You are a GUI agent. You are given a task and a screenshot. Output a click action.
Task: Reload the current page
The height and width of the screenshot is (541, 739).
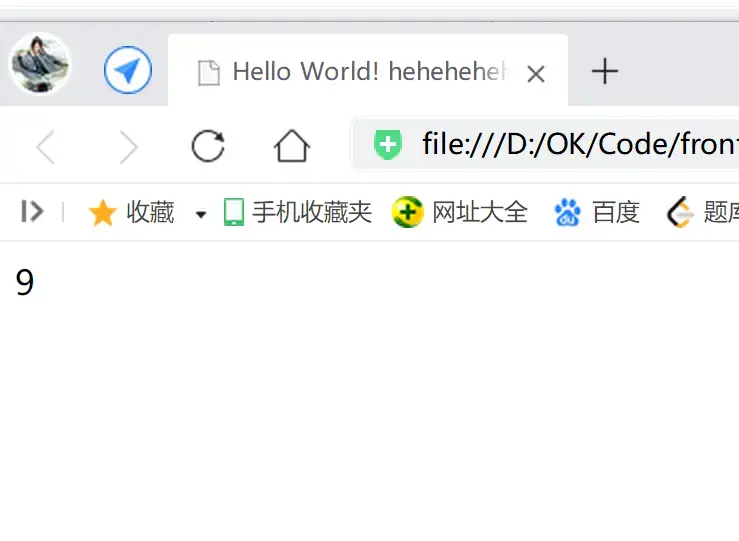(208, 146)
